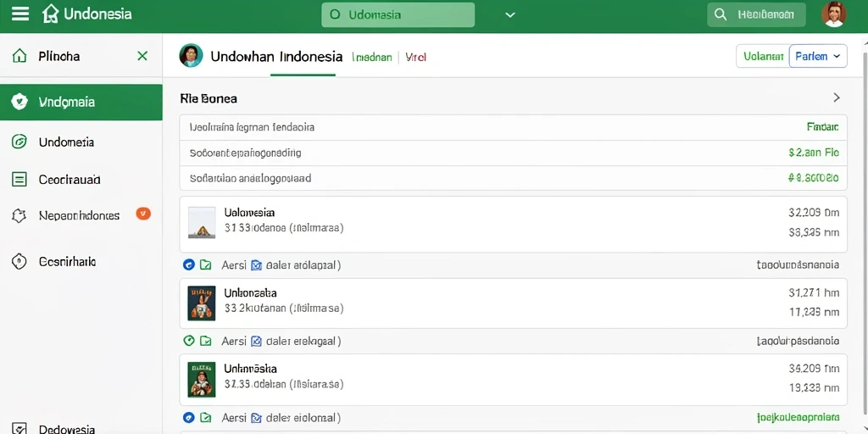
Task: Expand the Ria Bonea section arrow
Action: pos(837,98)
